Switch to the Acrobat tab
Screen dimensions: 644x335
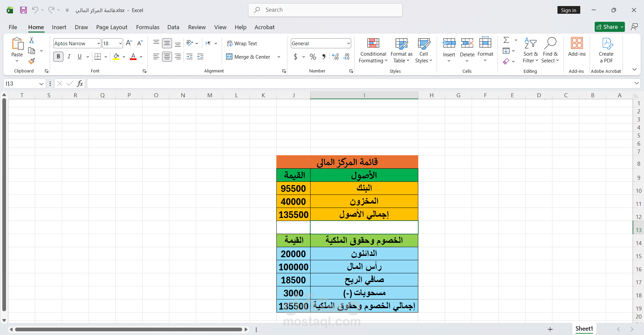click(264, 27)
